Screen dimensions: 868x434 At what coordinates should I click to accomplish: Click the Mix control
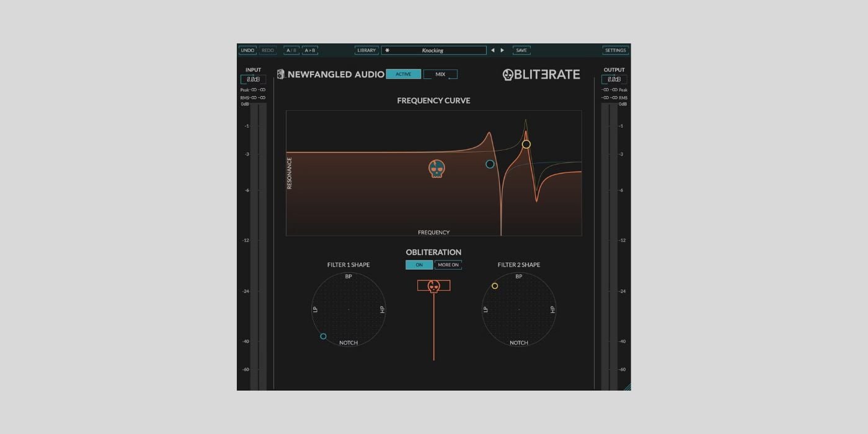440,74
